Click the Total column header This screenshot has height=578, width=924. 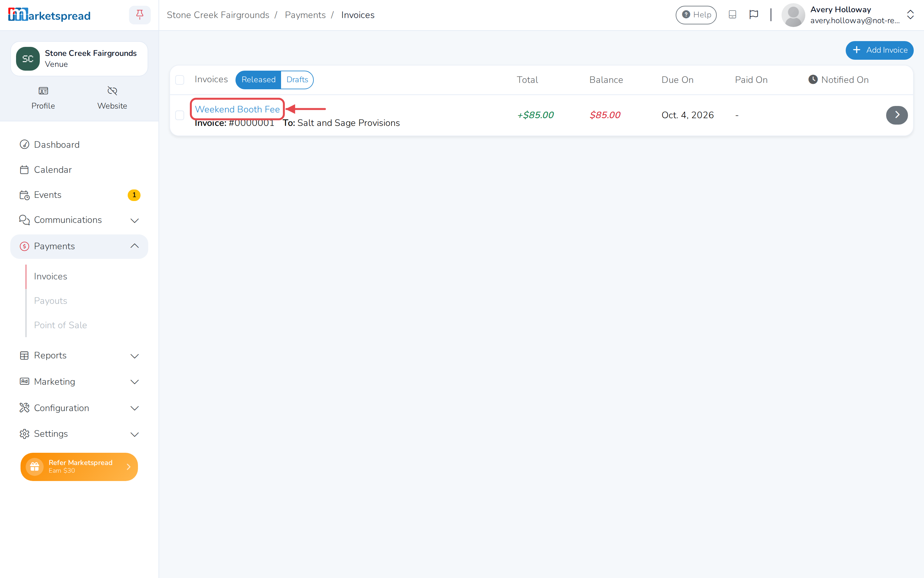[x=527, y=80]
